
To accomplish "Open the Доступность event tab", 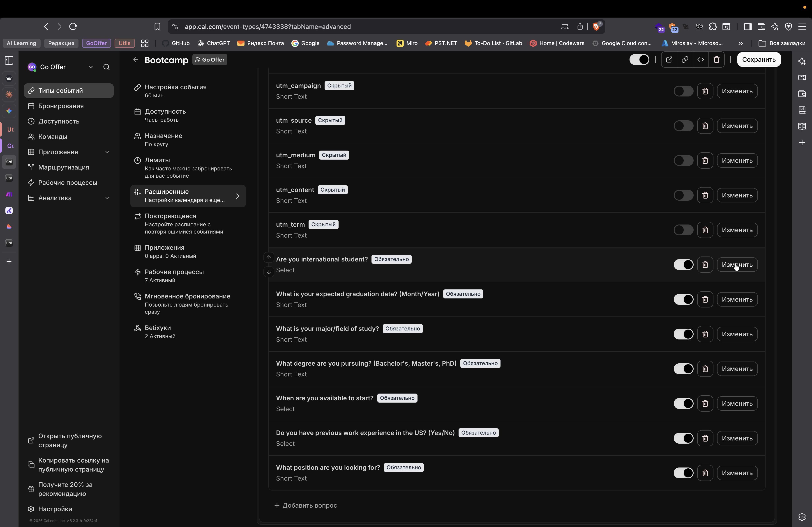I will click(x=165, y=115).
